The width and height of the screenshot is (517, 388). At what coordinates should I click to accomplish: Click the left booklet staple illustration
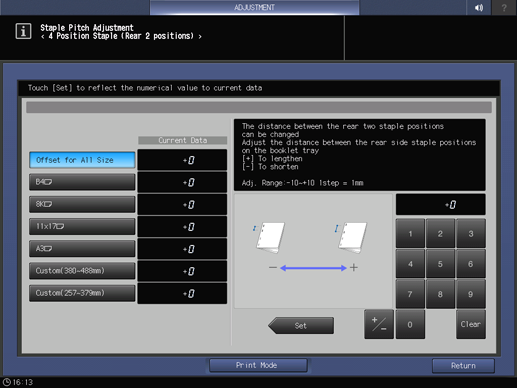click(x=269, y=237)
